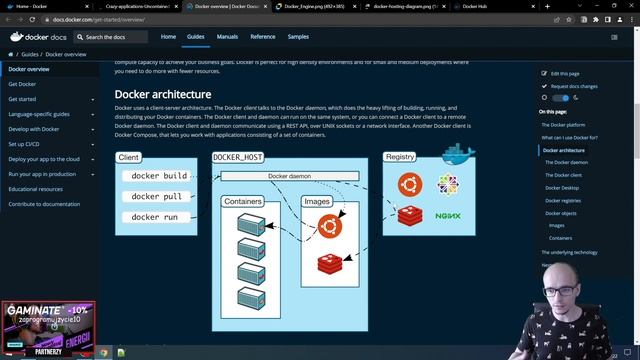Click the dark mode moon icon
The width and height of the screenshot is (640, 360).
point(576,98)
